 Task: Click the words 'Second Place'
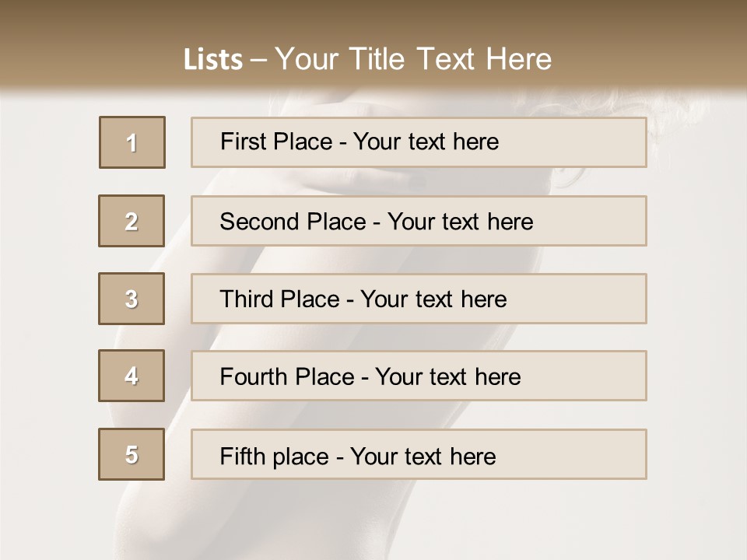[293, 222]
